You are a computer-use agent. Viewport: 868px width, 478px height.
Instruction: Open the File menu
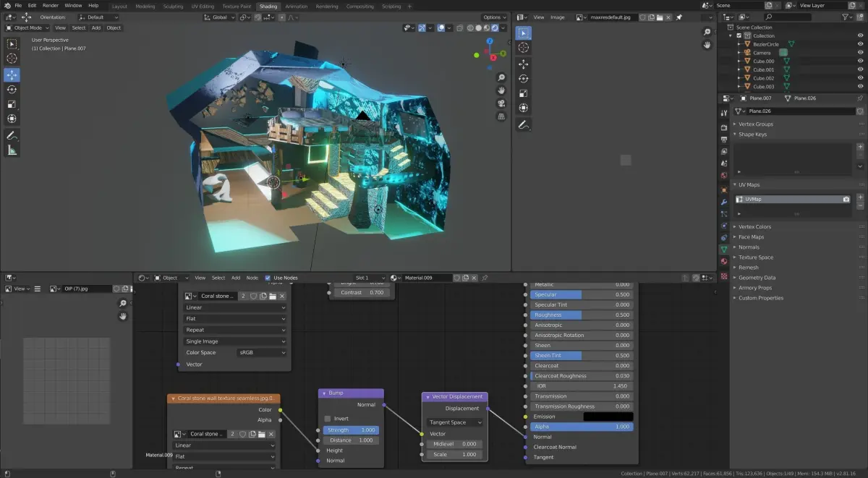(x=20, y=5)
